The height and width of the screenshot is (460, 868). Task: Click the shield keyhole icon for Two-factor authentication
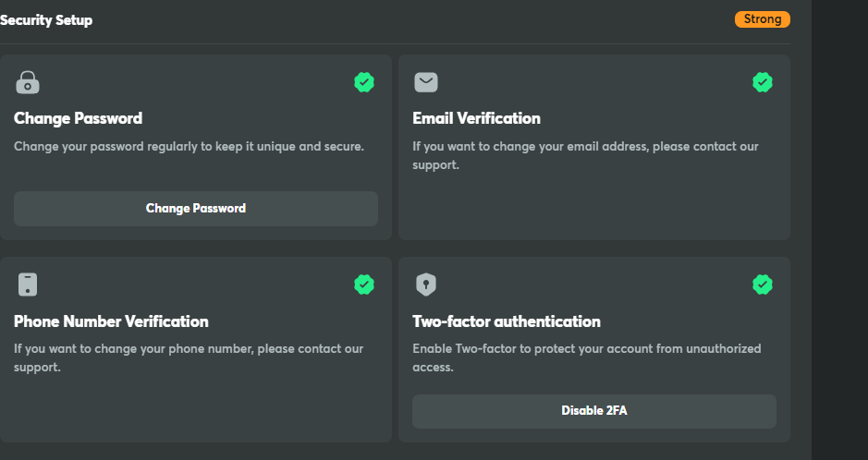[426, 284]
